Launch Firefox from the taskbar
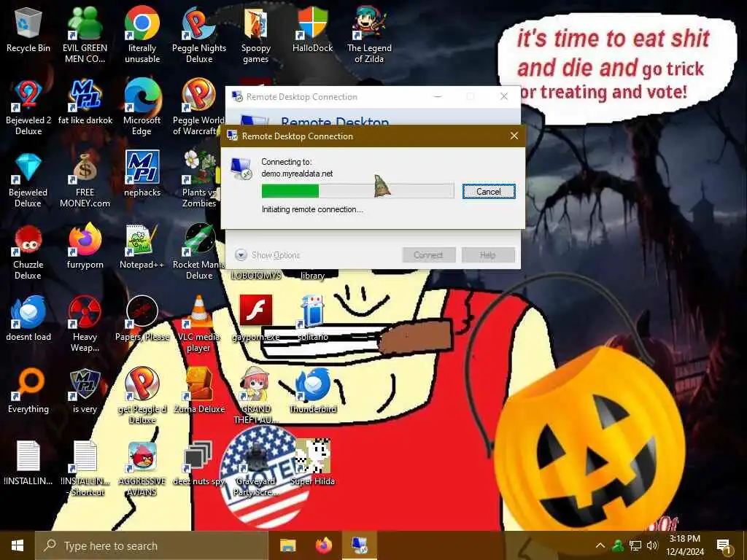This screenshot has height=560, width=747. tap(324, 545)
